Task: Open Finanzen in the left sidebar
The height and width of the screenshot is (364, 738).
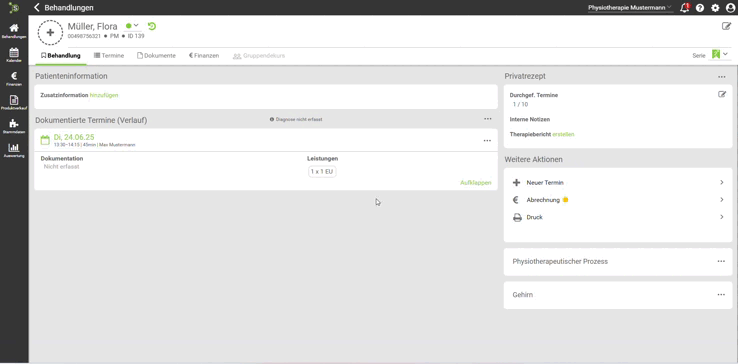Action: (14, 79)
